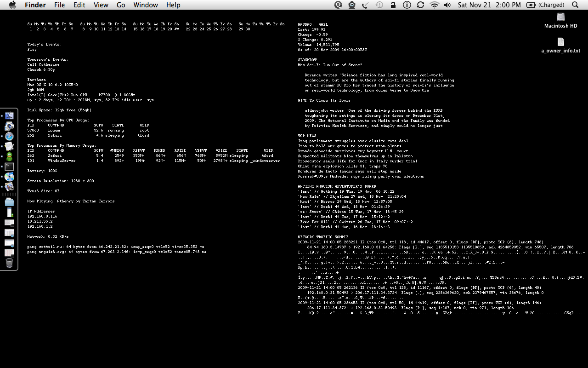Open the Apple menu
The image size is (588, 368).
(x=12, y=5)
